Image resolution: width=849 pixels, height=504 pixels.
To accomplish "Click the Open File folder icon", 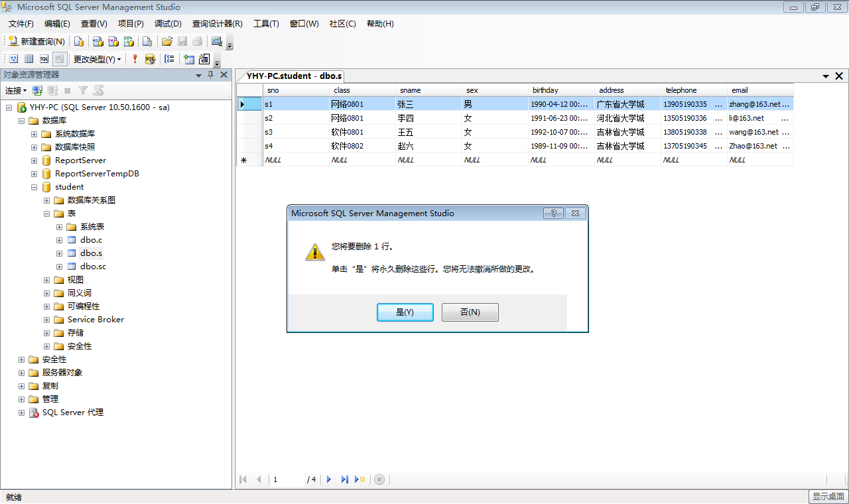I will pos(167,41).
